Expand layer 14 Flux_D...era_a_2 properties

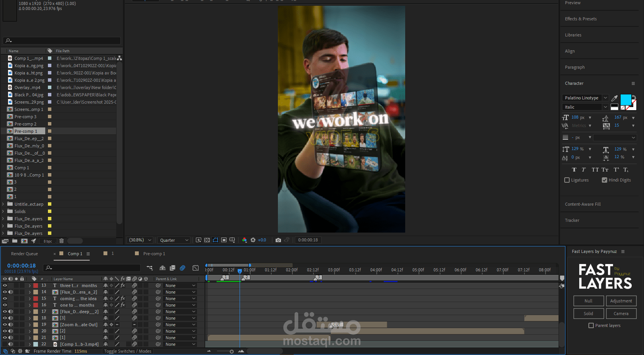(30, 292)
